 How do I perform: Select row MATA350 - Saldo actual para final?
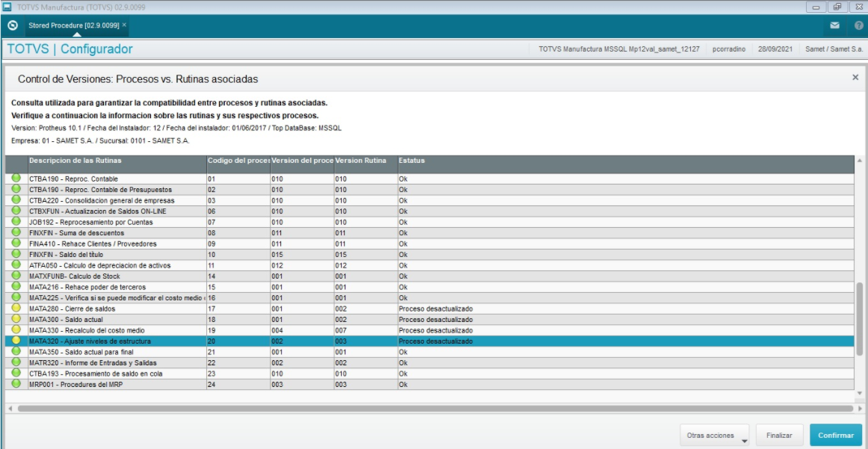click(x=430, y=352)
